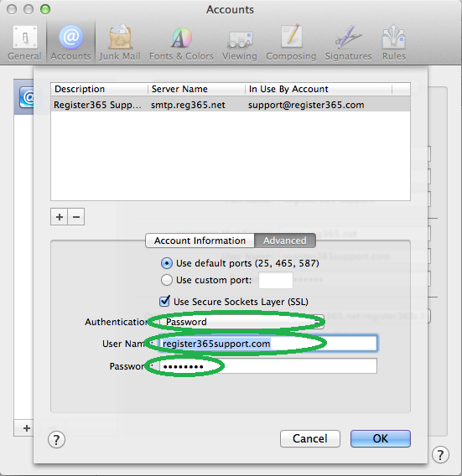This screenshot has width=462, height=476.
Task: Open Composing preferences pane
Action: (291, 43)
